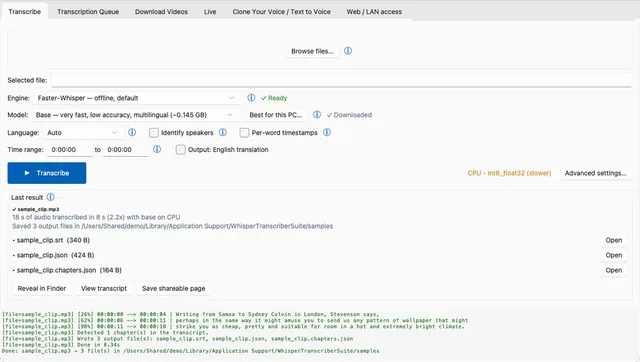Click the log line Detected 1 chapter(s)
640x362 pixels.
tap(105, 333)
